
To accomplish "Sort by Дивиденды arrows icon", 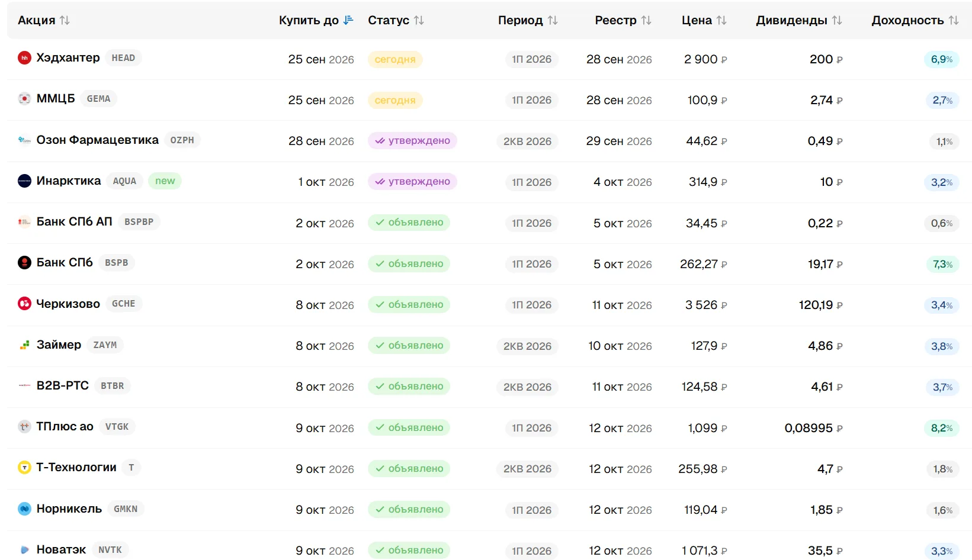I will click(837, 20).
